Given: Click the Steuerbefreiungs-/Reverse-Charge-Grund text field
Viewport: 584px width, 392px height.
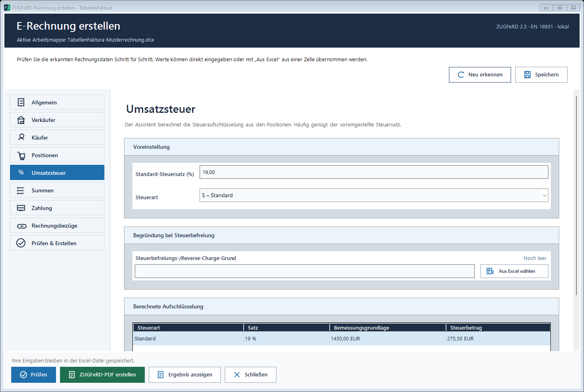Looking at the screenshot, I should click(x=304, y=271).
